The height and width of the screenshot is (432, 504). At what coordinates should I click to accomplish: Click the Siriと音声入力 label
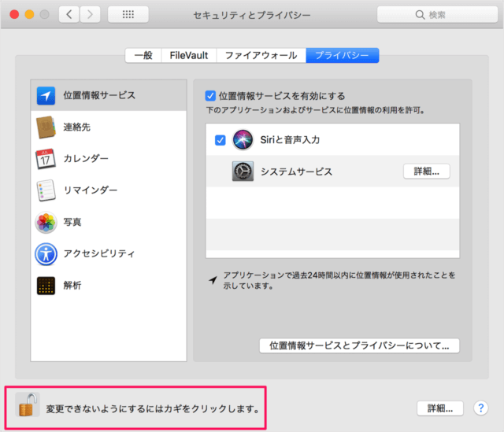click(290, 140)
